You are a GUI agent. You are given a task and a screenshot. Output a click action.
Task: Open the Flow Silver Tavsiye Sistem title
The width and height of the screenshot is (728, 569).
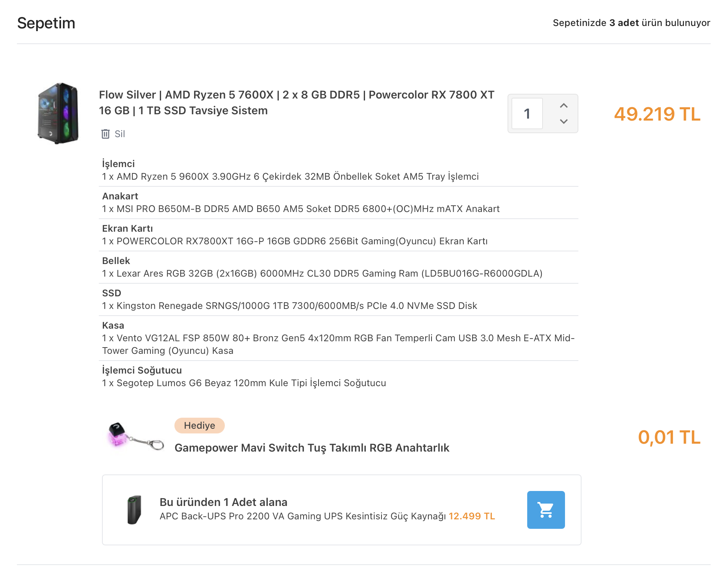[296, 102]
